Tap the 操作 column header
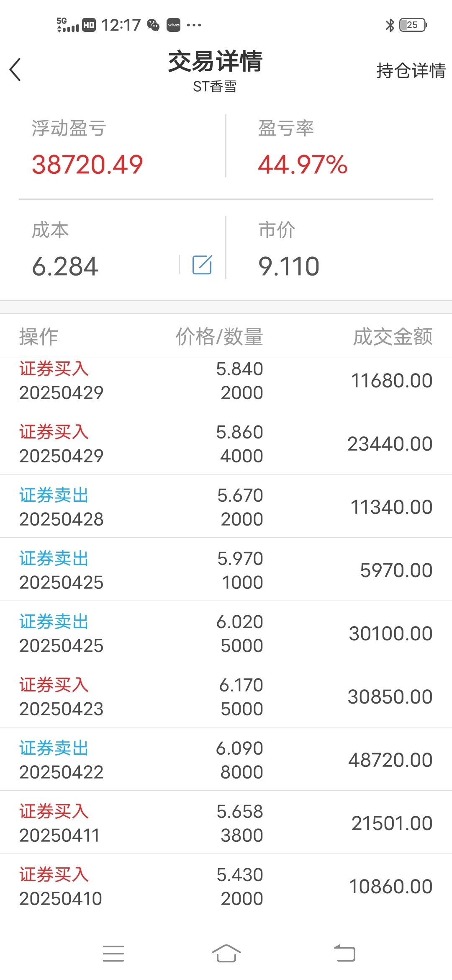Image resolution: width=452 pixels, height=980 pixels. [x=39, y=337]
